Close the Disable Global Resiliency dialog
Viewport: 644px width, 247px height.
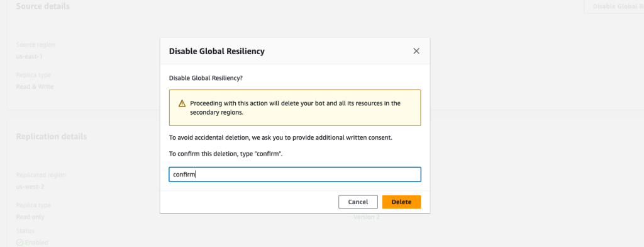(416, 51)
